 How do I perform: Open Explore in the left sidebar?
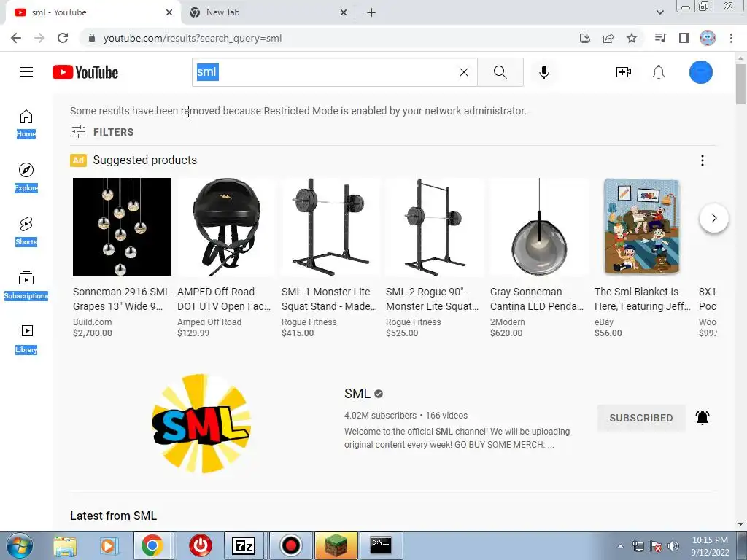tap(26, 177)
